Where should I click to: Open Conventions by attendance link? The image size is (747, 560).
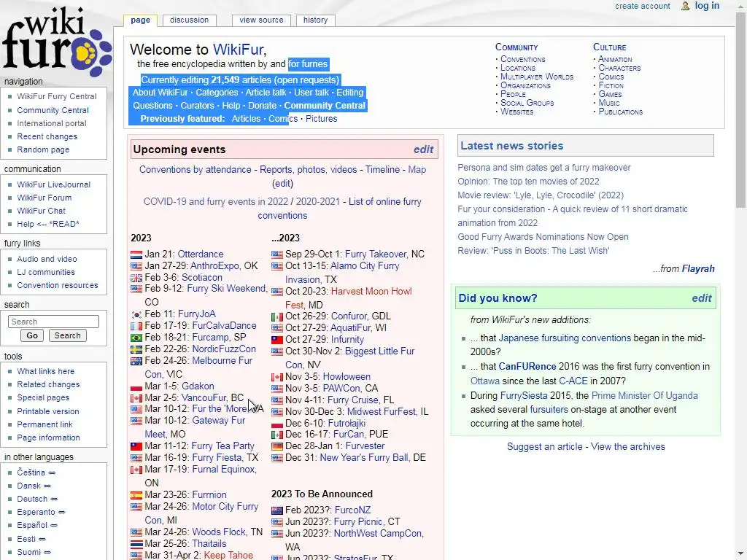pos(196,169)
